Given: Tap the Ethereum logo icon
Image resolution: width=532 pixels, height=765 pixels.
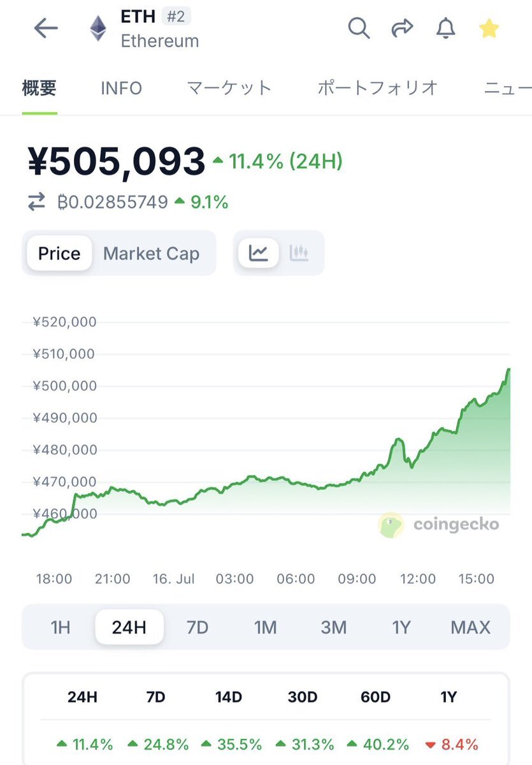Looking at the screenshot, I should [98, 29].
